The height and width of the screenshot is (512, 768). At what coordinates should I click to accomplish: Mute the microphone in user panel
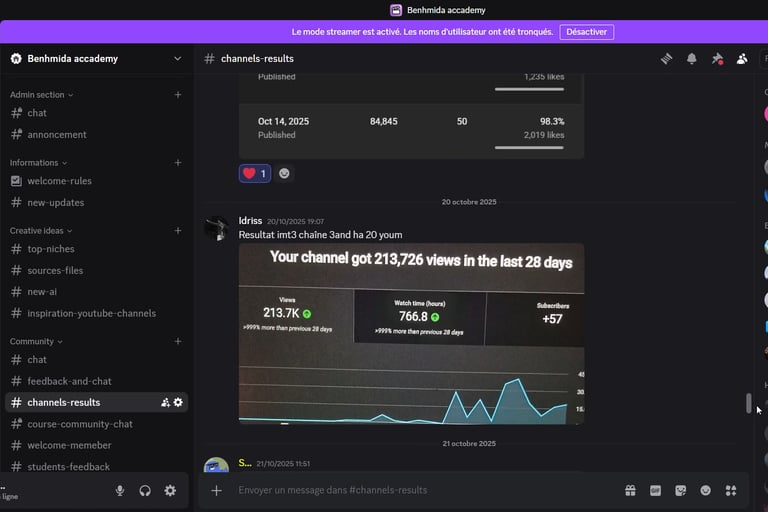pyautogui.click(x=120, y=490)
